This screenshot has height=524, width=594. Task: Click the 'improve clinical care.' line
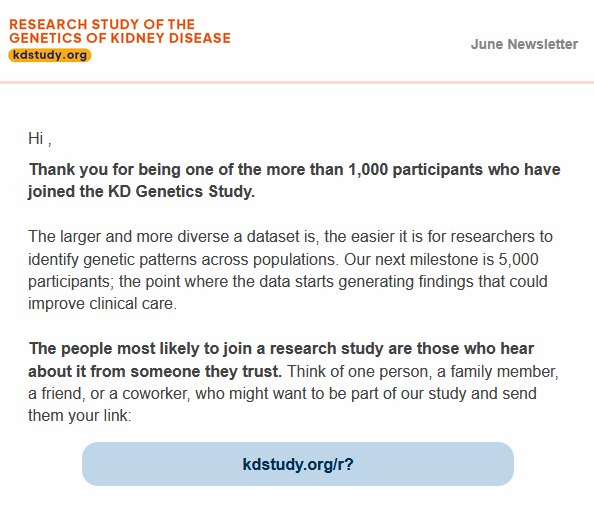coord(103,303)
